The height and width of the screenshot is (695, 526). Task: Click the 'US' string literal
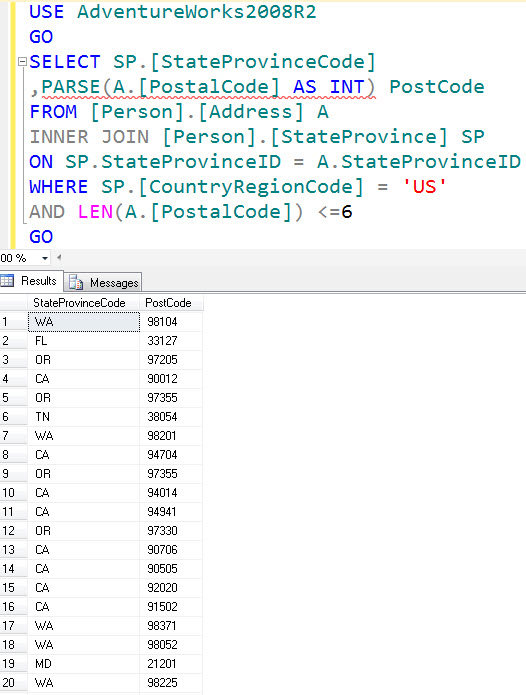point(425,187)
